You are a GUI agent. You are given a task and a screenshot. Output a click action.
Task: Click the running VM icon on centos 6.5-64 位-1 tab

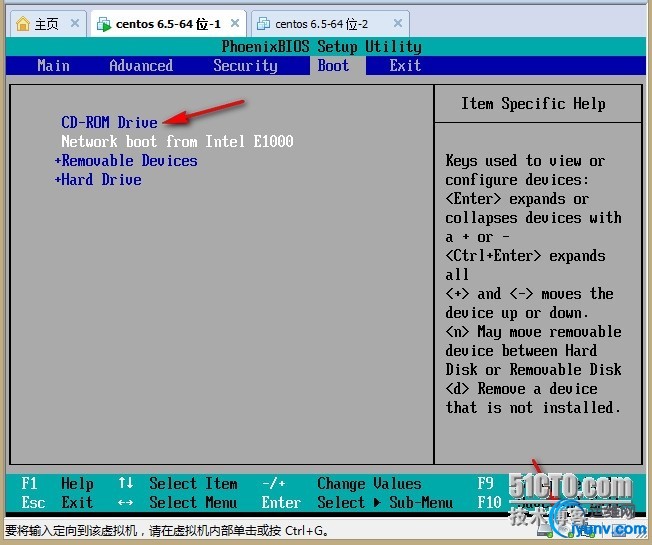tap(104, 24)
